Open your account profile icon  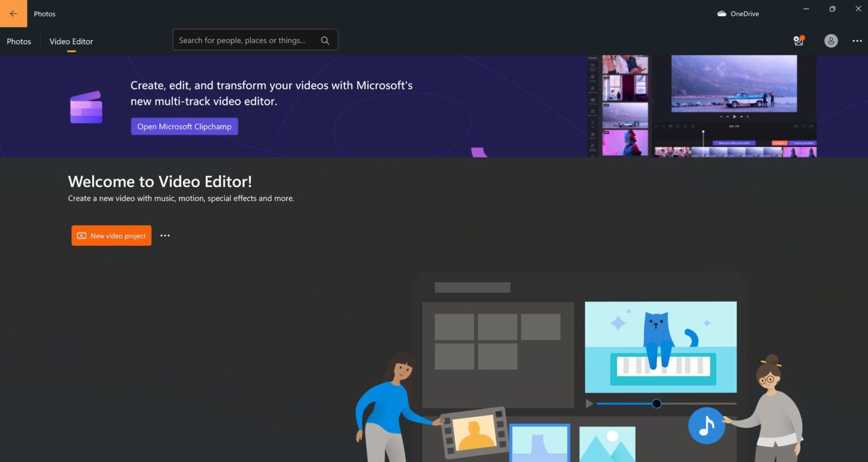tap(831, 41)
